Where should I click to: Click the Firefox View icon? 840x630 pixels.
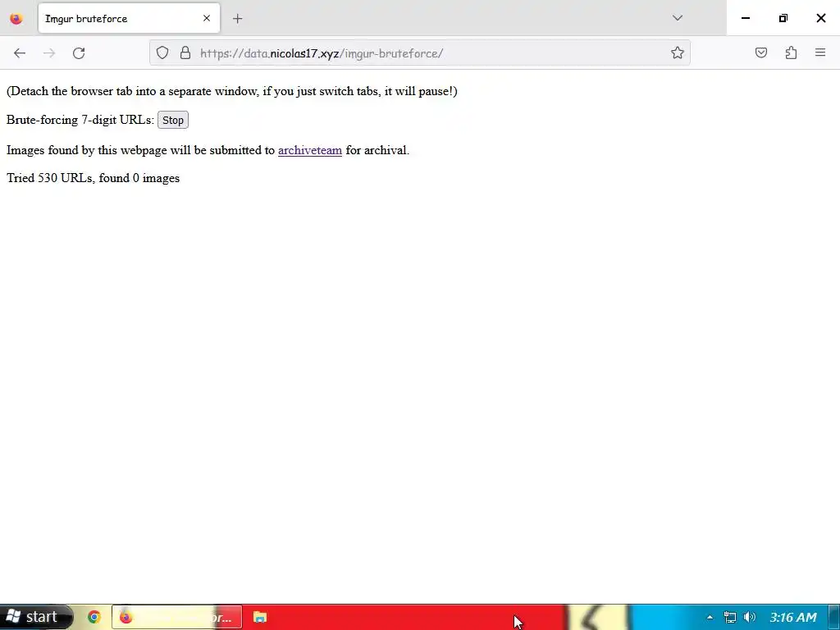click(x=16, y=19)
